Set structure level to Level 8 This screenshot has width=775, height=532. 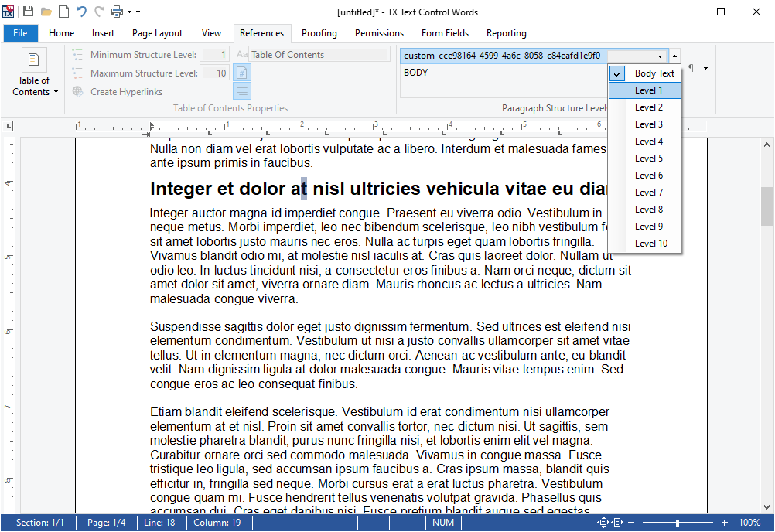pyautogui.click(x=645, y=210)
